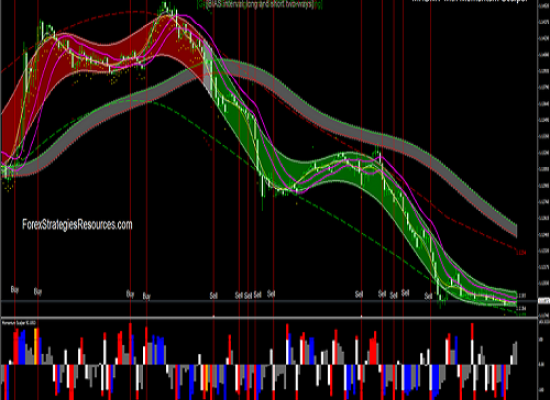Select the fourth Buy signal label
The height and width of the screenshot is (400, 550).
pyautogui.click(x=147, y=296)
